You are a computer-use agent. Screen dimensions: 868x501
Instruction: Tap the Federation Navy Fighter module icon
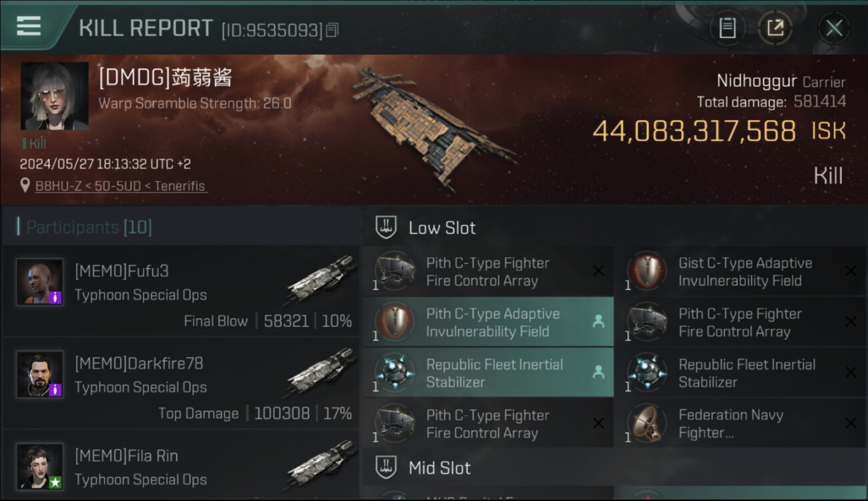coord(646,424)
